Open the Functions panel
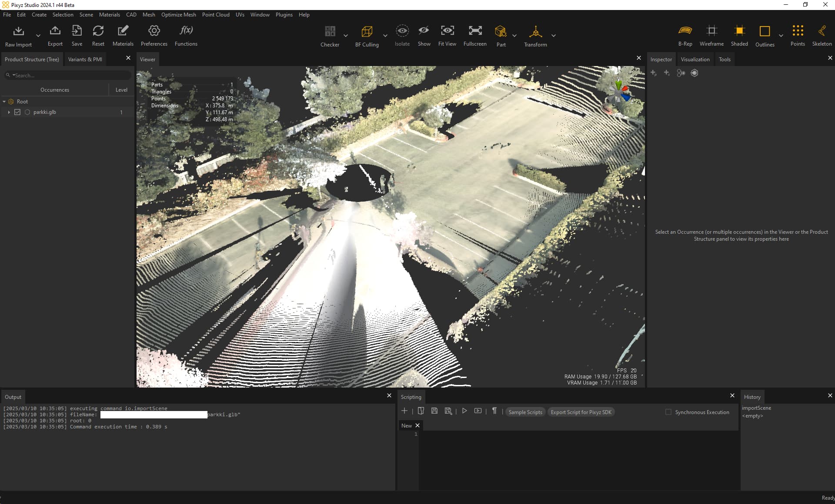This screenshot has height=504, width=835. pos(186,35)
